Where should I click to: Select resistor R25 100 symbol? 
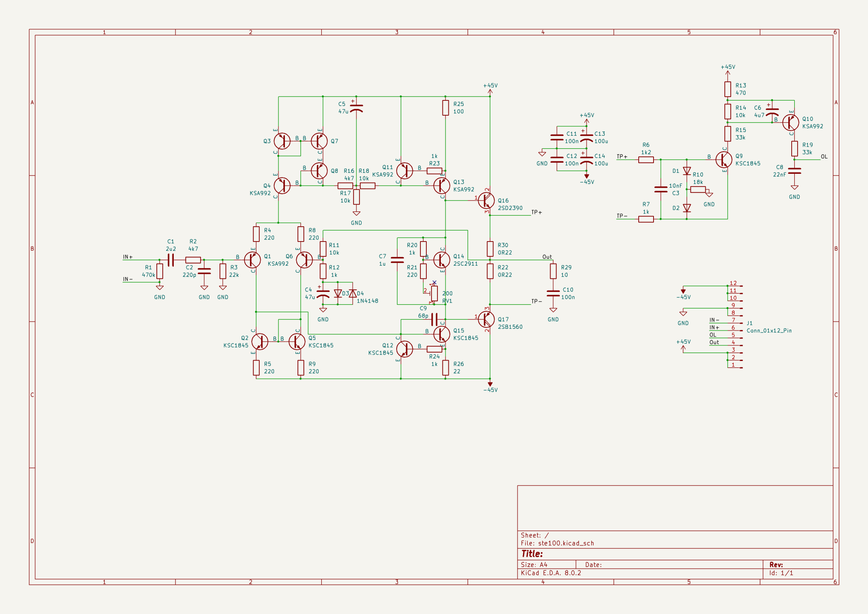click(x=445, y=108)
